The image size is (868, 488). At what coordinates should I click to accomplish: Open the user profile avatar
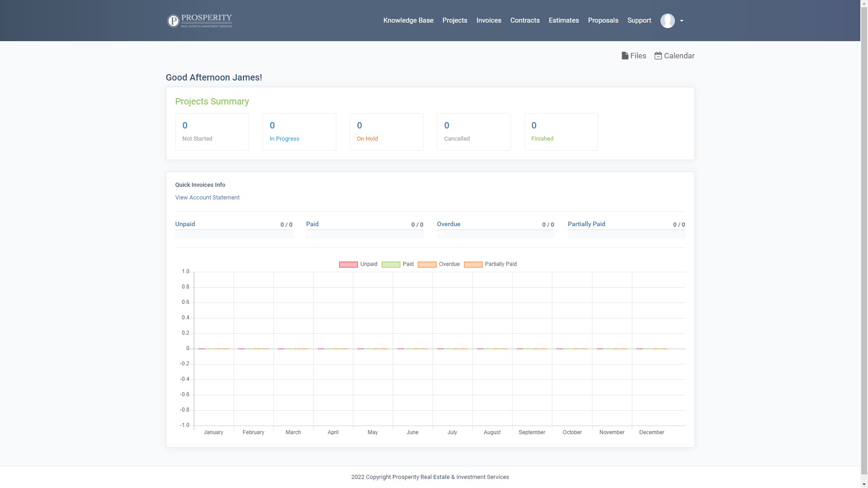(667, 21)
